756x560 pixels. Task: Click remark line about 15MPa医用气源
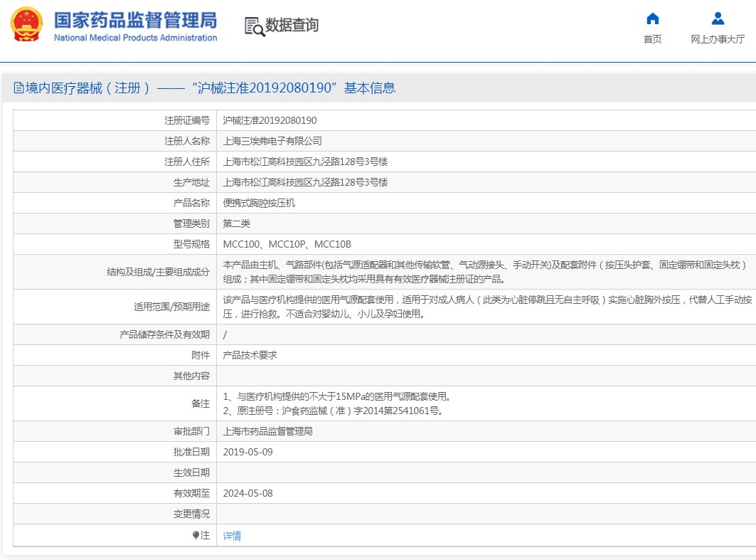337,396
